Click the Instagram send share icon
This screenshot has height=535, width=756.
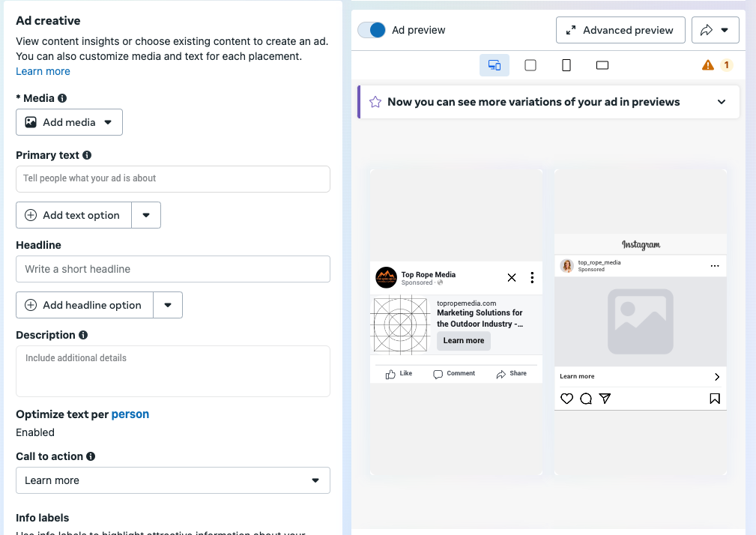coord(605,399)
